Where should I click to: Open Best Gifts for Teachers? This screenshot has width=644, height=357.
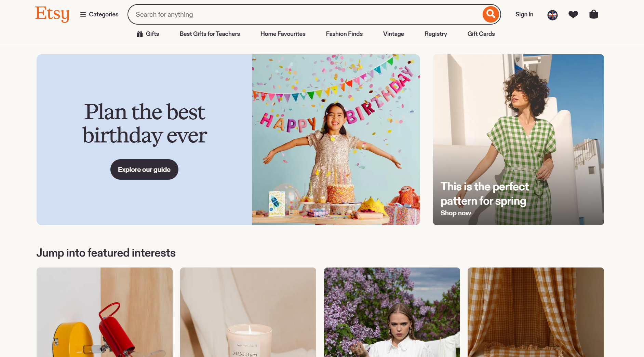click(x=210, y=34)
